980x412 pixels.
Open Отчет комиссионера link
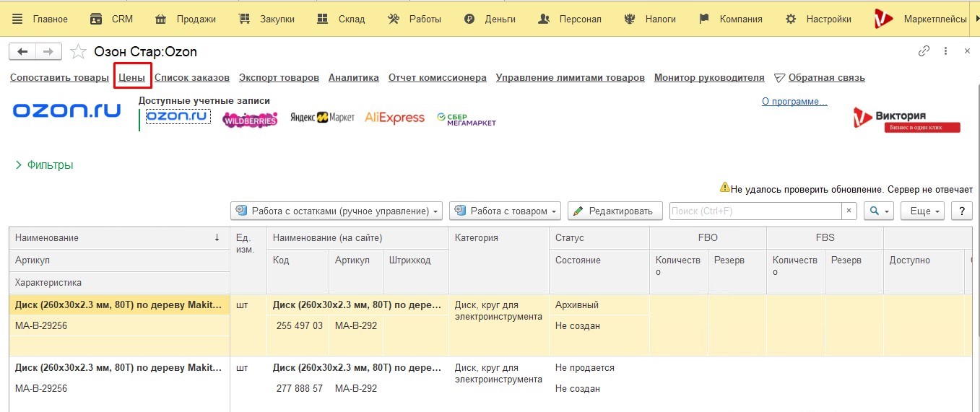[438, 78]
